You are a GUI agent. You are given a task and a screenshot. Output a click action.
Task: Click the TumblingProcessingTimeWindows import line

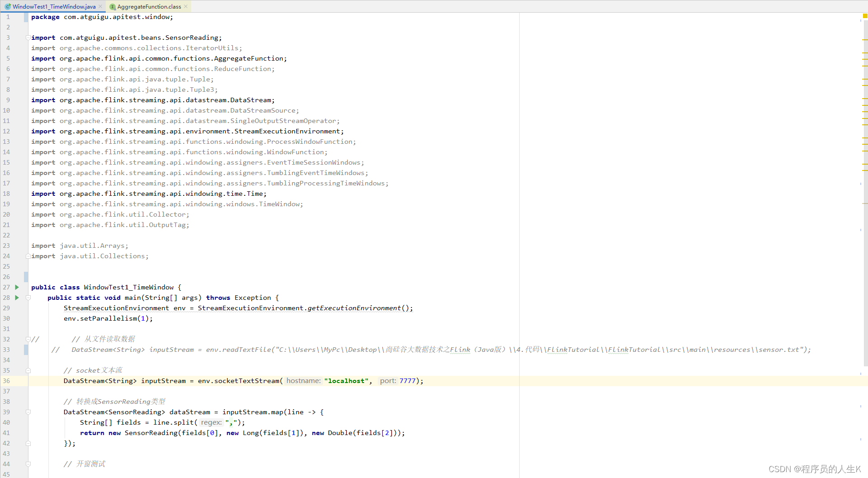(x=210, y=183)
